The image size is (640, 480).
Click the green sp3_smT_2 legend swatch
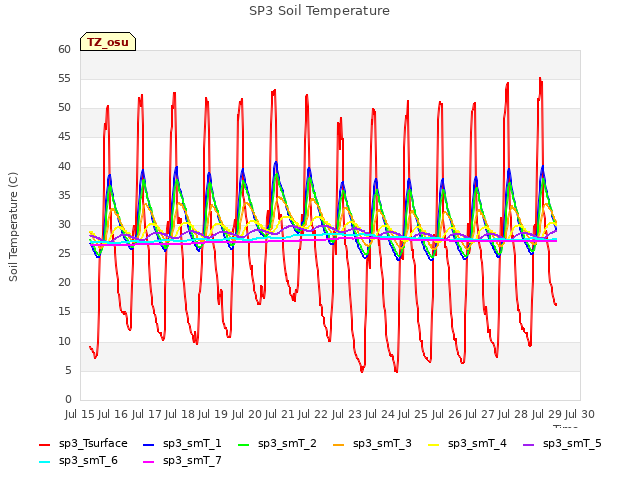pyautogui.click(x=244, y=444)
